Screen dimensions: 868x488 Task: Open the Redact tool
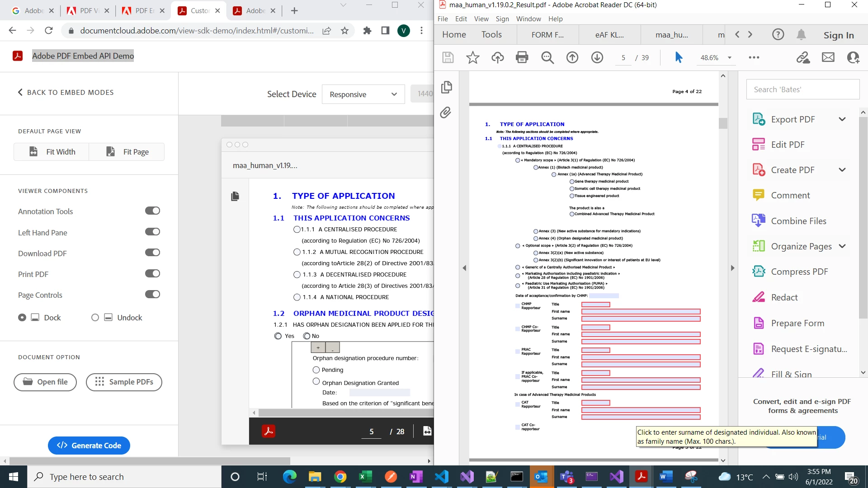point(784,297)
